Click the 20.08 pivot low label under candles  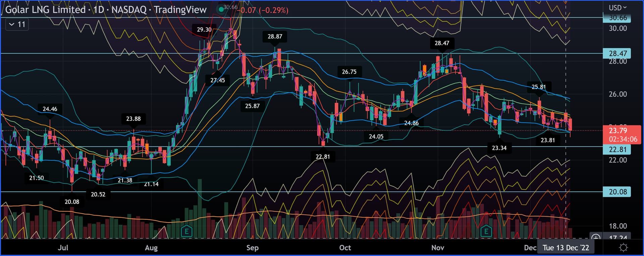(x=72, y=202)
